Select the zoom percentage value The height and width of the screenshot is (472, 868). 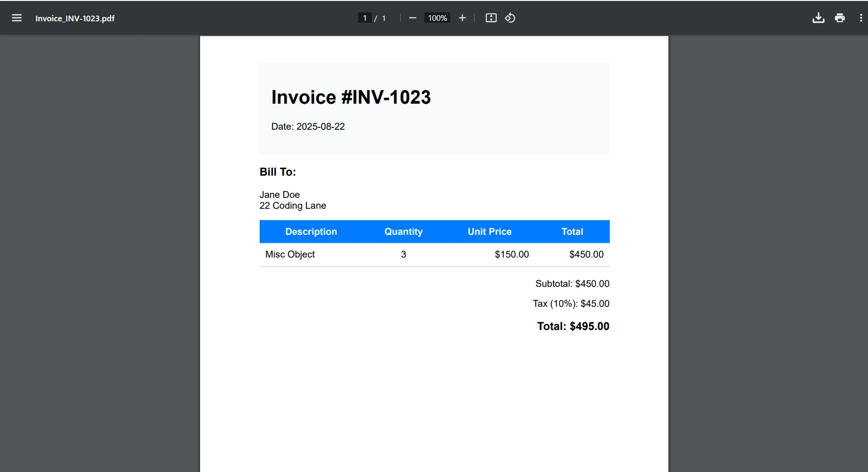(437, 18)
